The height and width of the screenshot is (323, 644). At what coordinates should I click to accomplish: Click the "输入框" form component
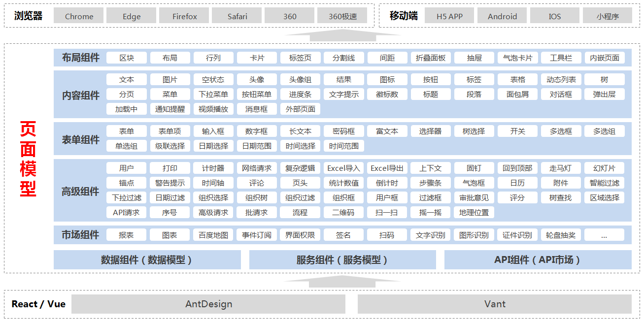coord(213,131)
